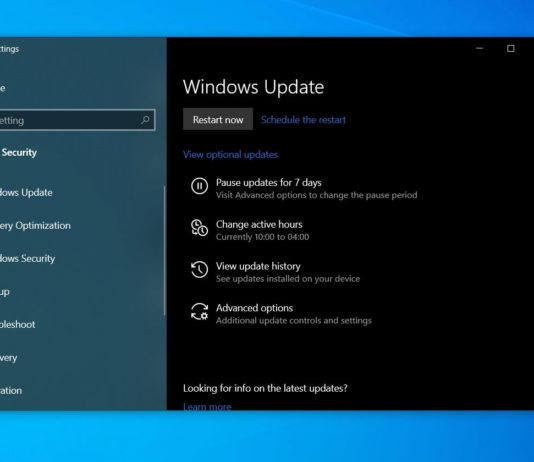Select Pause updates for 7 days
The image size is (534, 462).
click(268, 182)
